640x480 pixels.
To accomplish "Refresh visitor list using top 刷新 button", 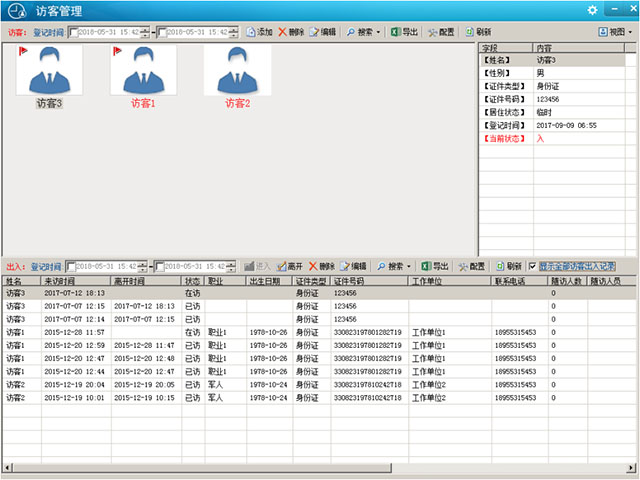I will pos(478,32).
